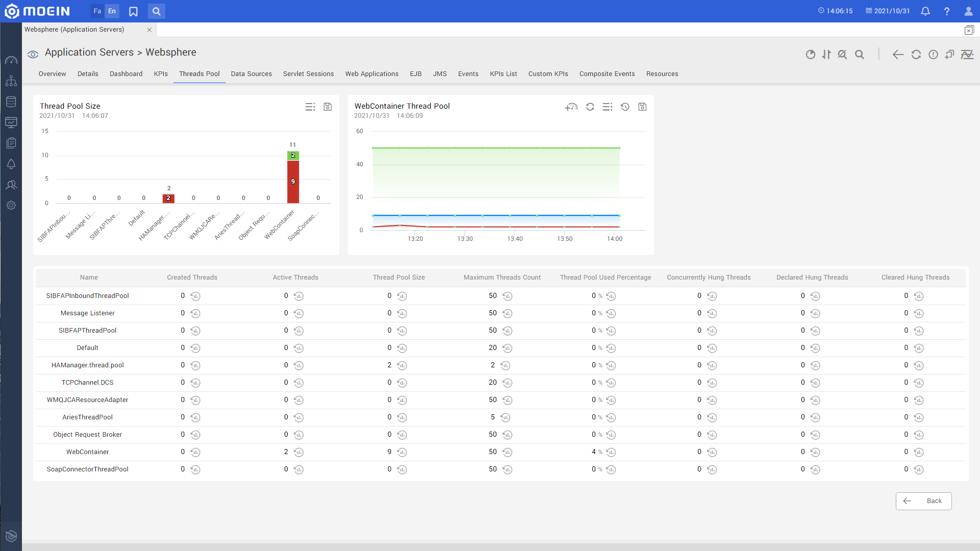Click the zoom pan icon on WebContainer chart

pos(571,107)
